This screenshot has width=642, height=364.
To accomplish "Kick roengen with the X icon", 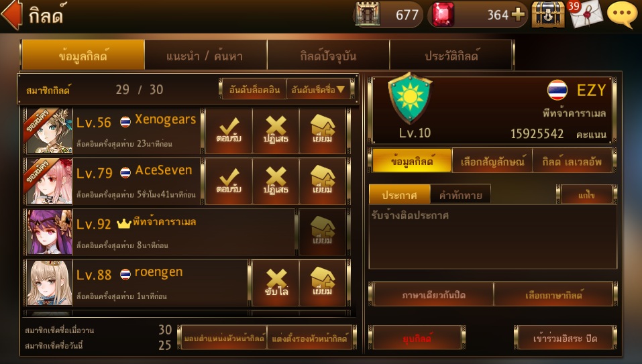I will (x=276, y=283).
